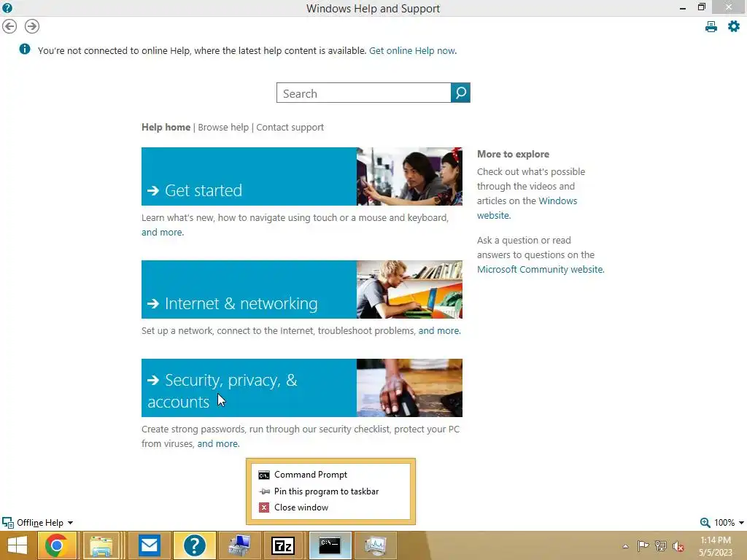This screenshot has width=747, height=560.
Task: Open the Mail app on taskbar
Action: coord(150,545)
